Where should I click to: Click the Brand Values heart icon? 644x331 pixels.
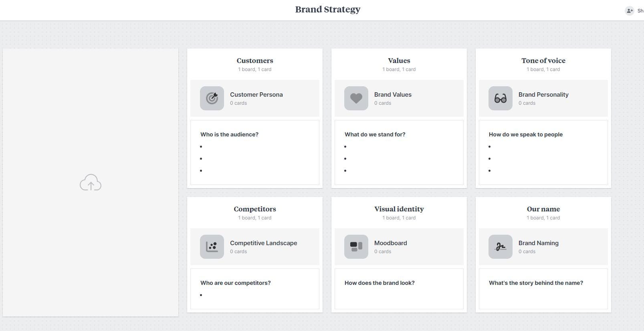pyautogui.click(x=356, y=98)
